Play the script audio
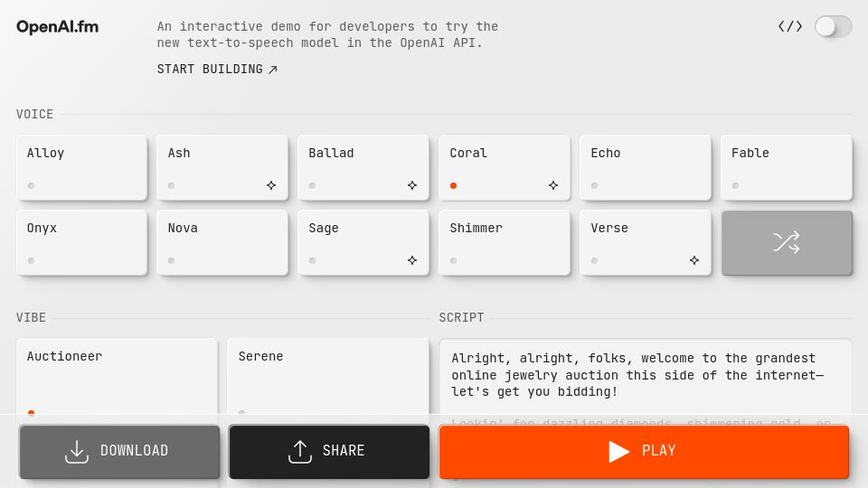 pyautogui.click(x=644, y=451)
